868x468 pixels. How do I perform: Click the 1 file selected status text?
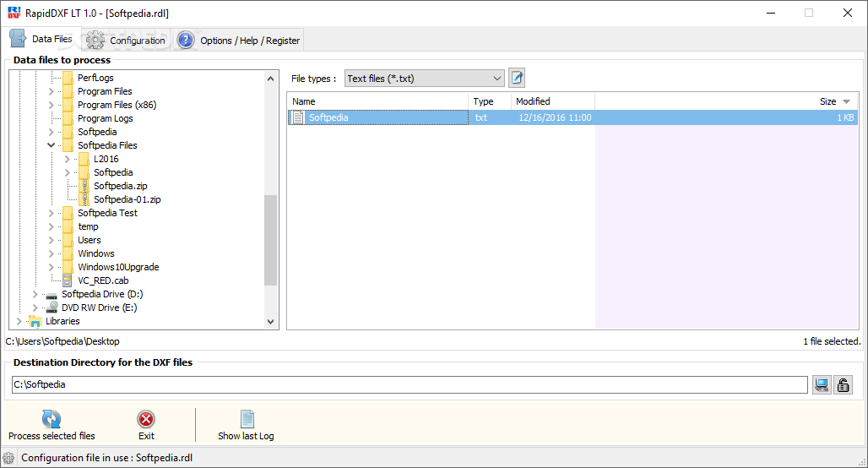tap(832, 341)
